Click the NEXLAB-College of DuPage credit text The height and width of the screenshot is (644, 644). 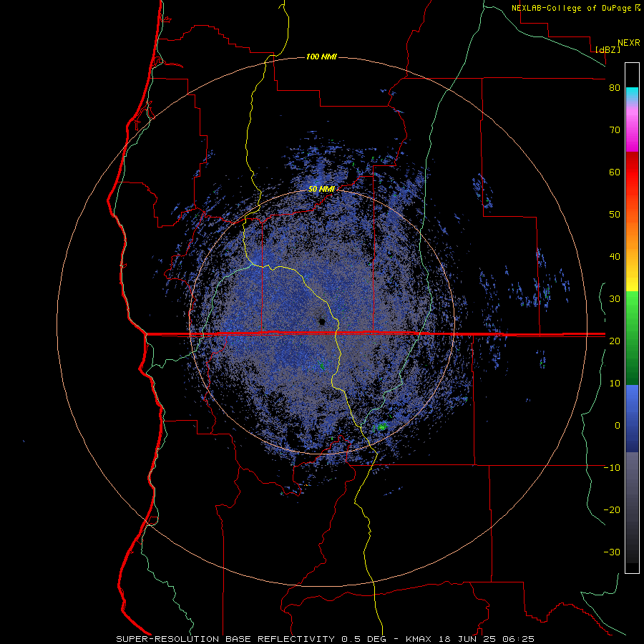click(x=571, y=8)
